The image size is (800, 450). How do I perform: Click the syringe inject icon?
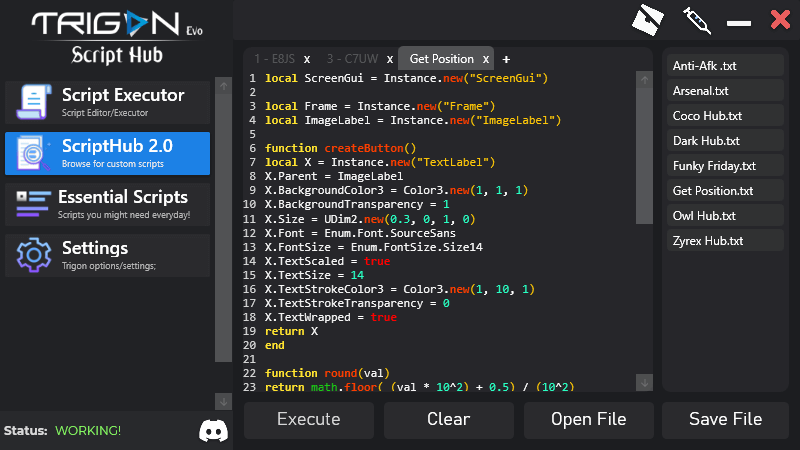pyautogui.click(x=697, y=20)
